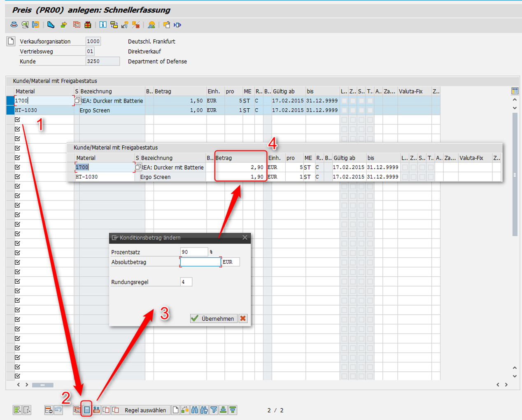The height and width of the screenshot is (420, 522).
Task: Click the Absolutbetrag input field
Action: (200, 262)
